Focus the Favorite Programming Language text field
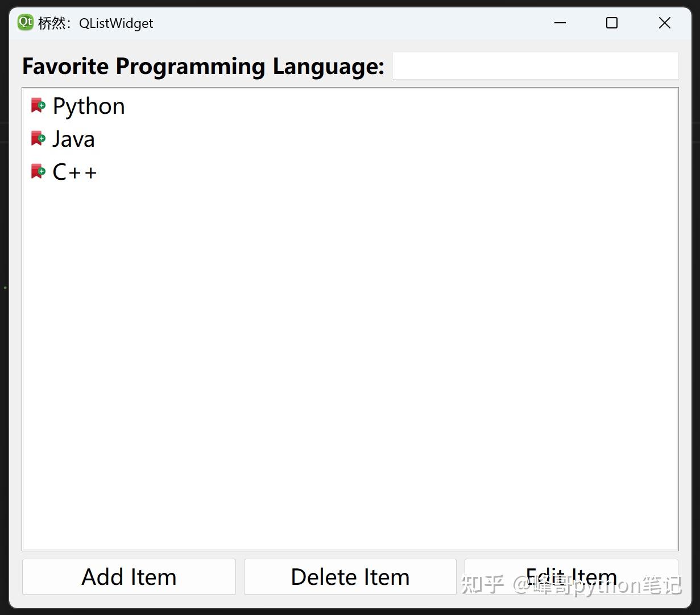Viewport: 700px width, 615px height. (x=535, y=66)
